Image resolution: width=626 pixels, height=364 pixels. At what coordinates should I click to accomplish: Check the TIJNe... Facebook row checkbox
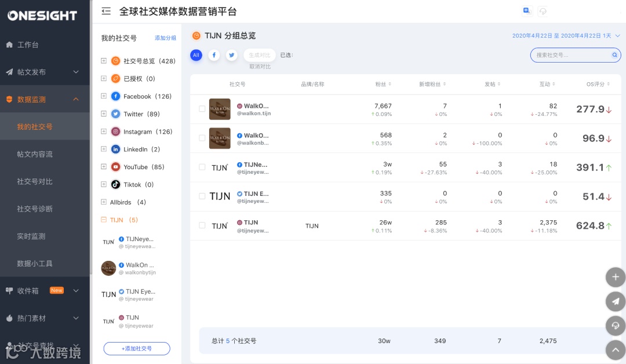[202, 167]
